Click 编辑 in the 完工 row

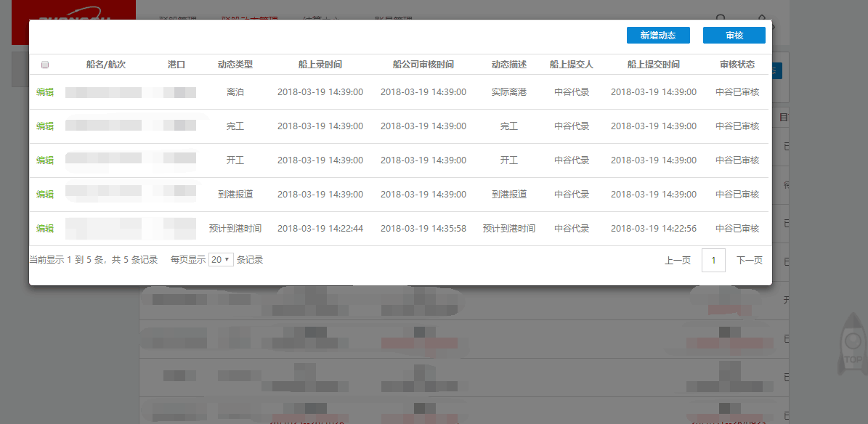tap(45, 126)
